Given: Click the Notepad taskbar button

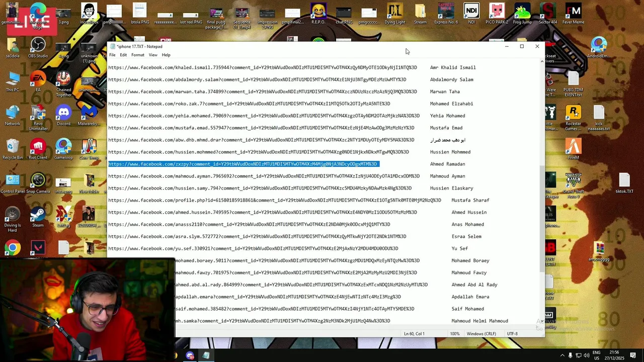Looking at the screenshot, I should click(206, 355).
